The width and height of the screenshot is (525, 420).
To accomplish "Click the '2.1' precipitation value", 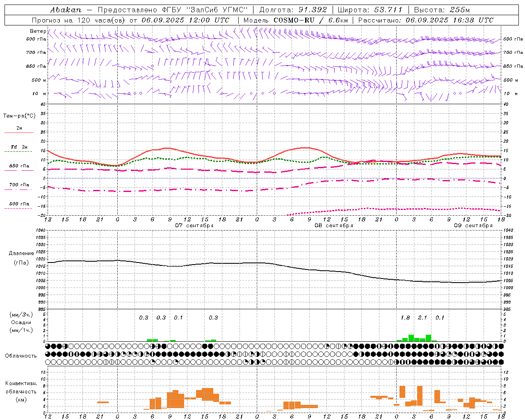I will pyautogui.click(x=422, y=317).
